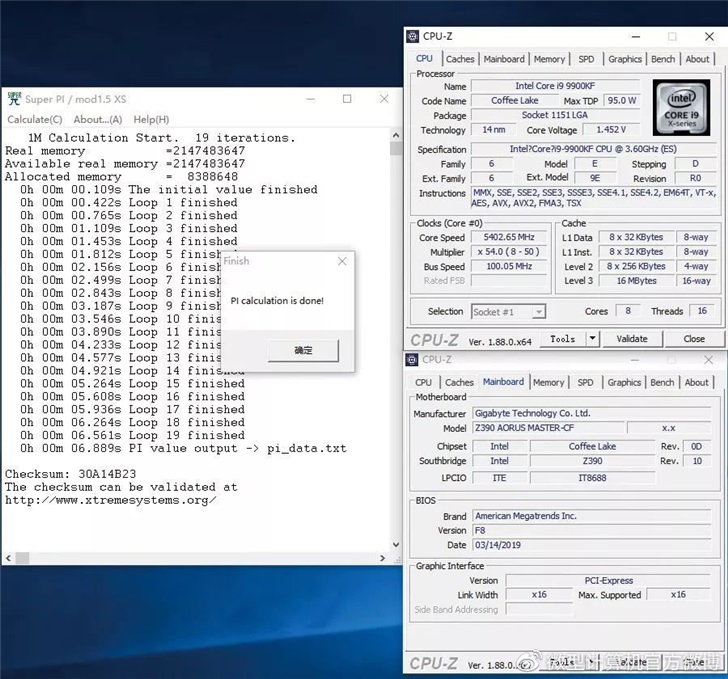Select CPU tab in upper CPU-Z

pos(424,59)
